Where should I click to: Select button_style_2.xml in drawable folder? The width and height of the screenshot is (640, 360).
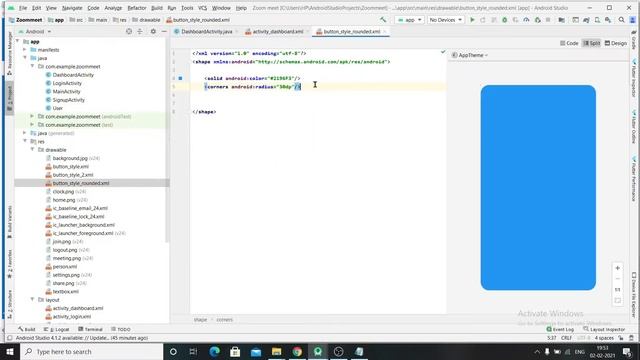tap(73, 175)
